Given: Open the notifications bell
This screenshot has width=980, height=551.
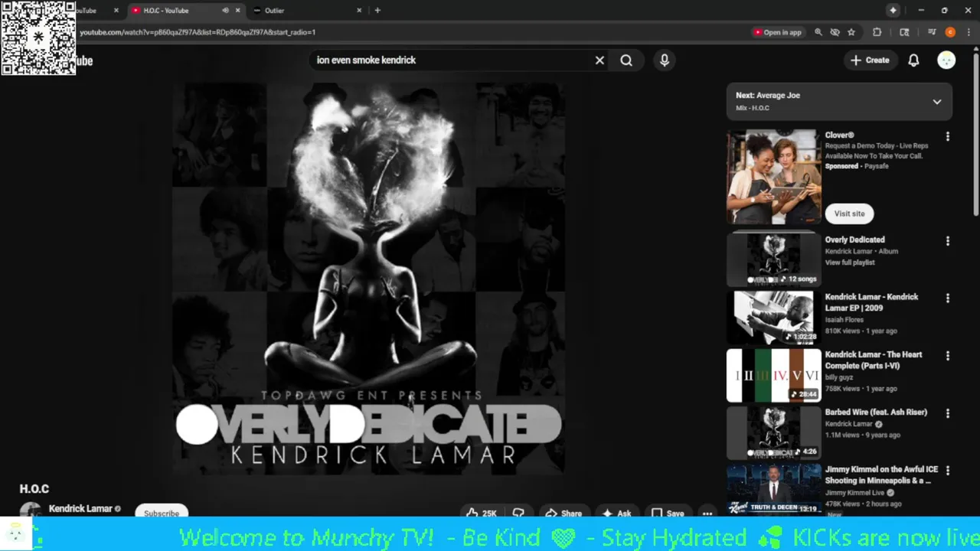Looking at the screenshot, I should pyautogui.click(x=913, y=60).
